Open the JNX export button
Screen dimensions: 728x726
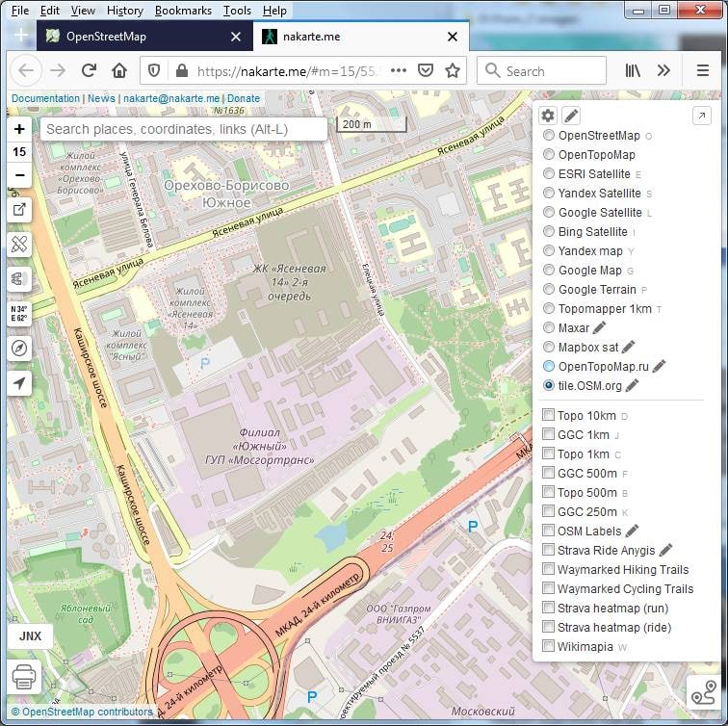coord(30,635)
